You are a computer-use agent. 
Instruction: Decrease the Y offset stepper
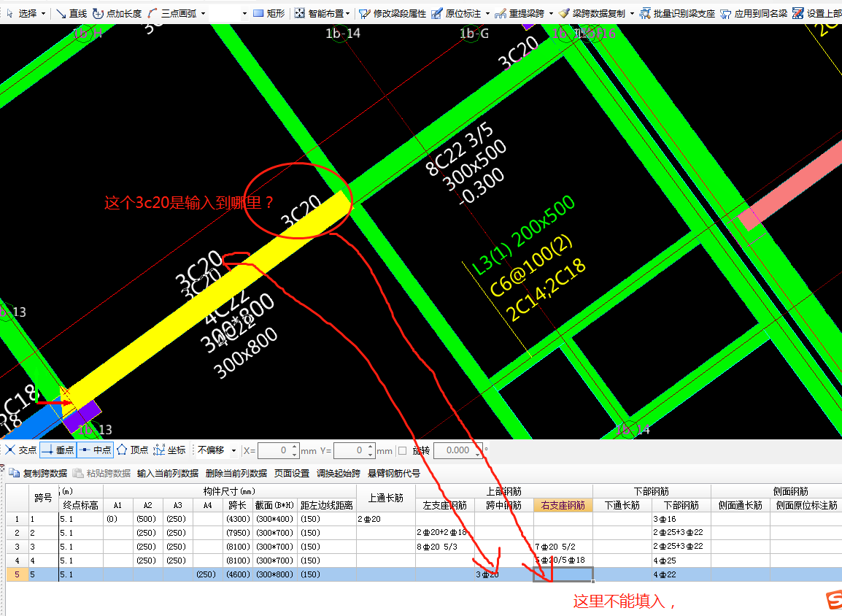pyautogui.click(x=371, y=455)
